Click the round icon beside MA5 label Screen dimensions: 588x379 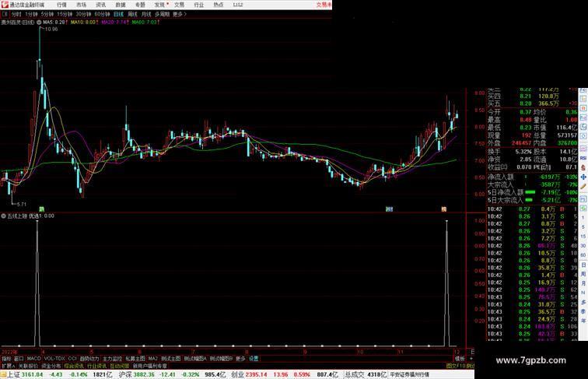click(39, 23)
